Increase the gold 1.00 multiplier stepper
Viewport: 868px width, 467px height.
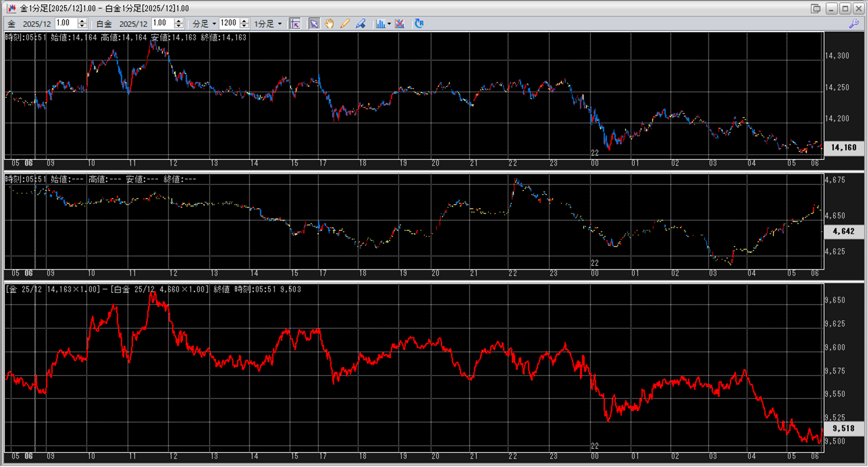pos(82,21)
